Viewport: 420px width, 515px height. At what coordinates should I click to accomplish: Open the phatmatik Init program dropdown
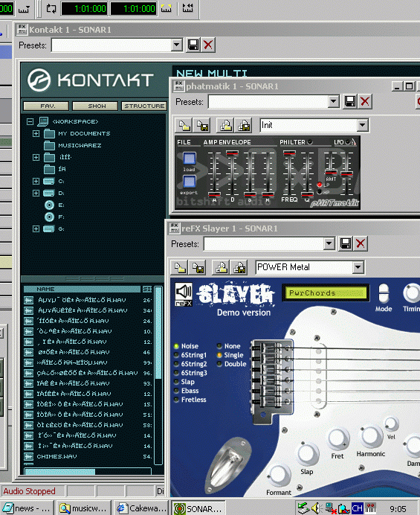point(362,125)
